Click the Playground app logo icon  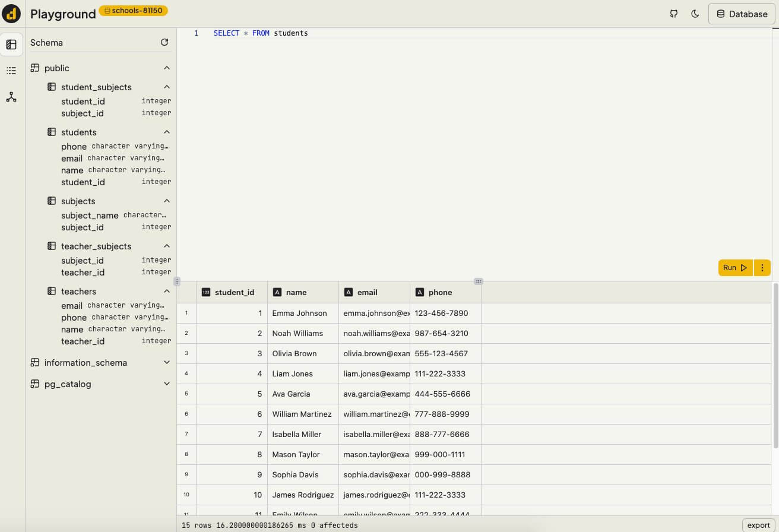point(11,14)
